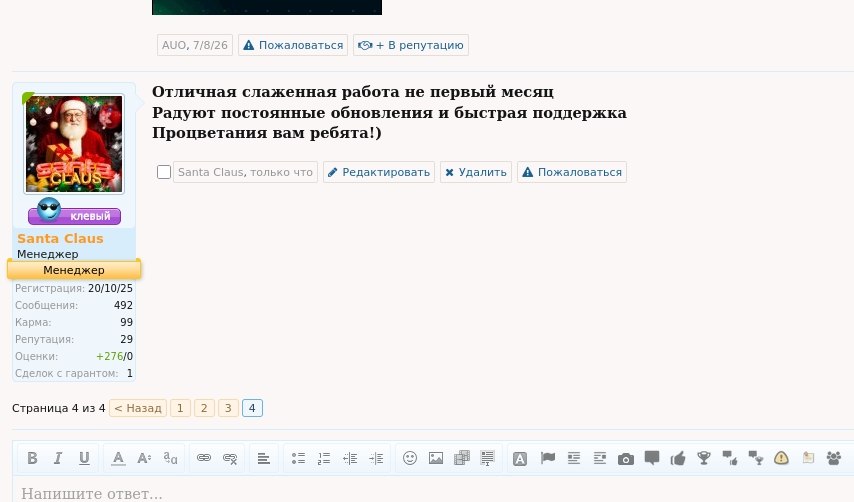The height and width of the screenshot is (502, 854).
Task: Open the smilies picker
Action: [410, 458]
